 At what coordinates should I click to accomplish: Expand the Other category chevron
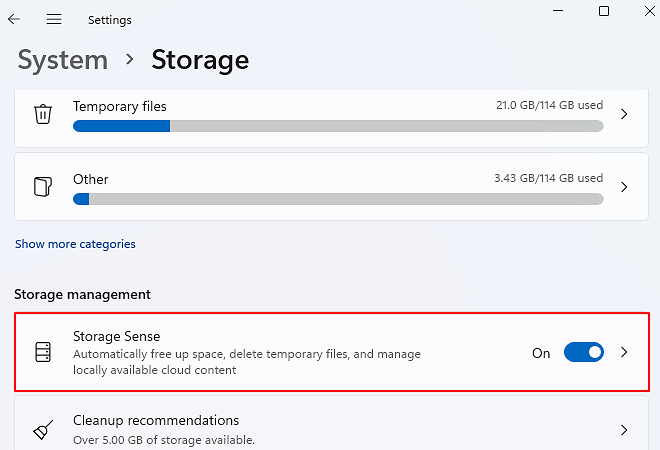click(x=624, y=187)
